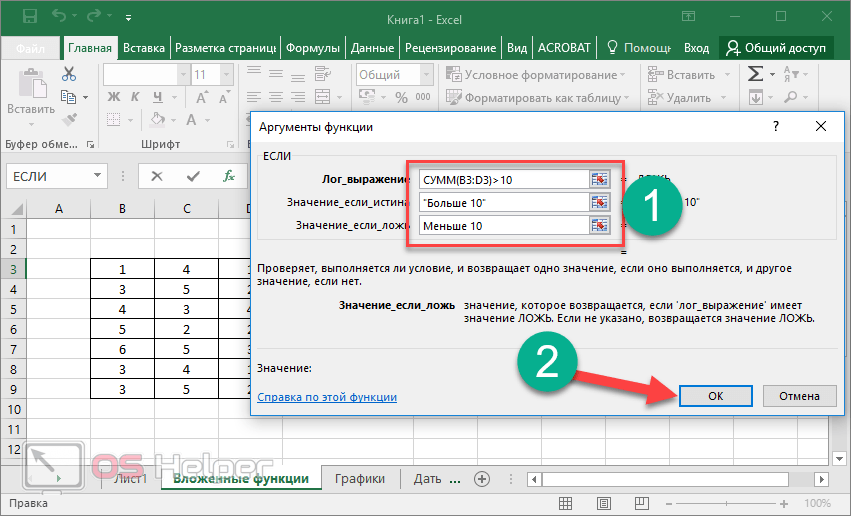Confirm formula entry with checkmark icon
The image size is (851, 516).
pyautogui.click(x=193, y=176)
